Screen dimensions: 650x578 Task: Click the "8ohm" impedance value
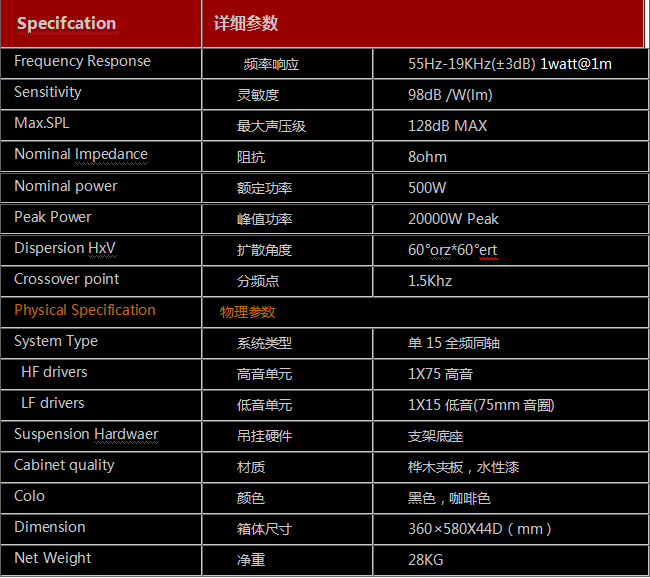427,157
